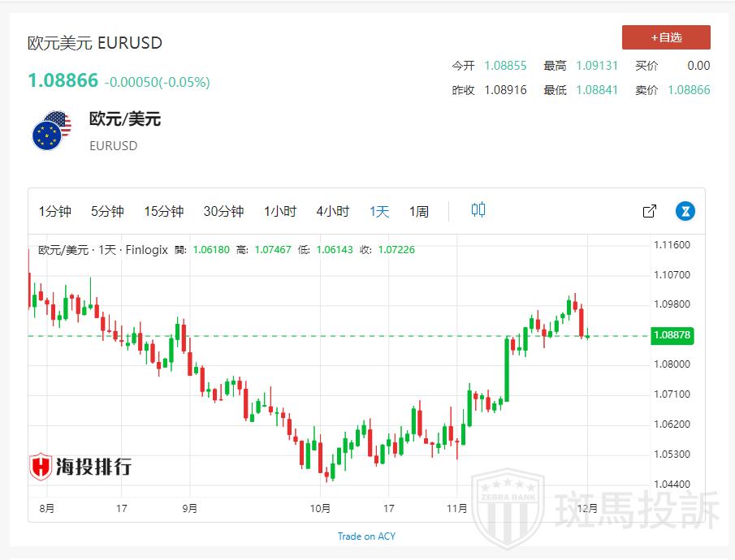
Task: Click the red 海投排行 shield logo
Action: click(41, 466)
